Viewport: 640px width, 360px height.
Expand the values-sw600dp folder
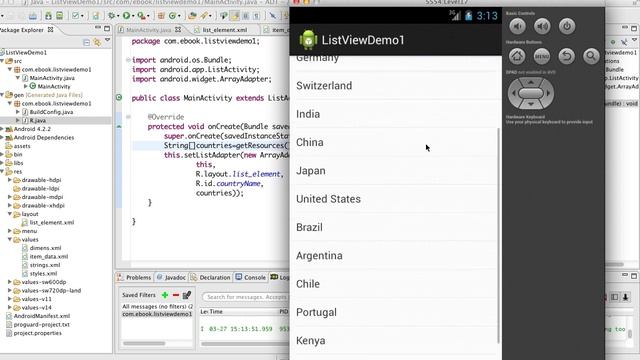pyautogui.click(x=9, y=282)
